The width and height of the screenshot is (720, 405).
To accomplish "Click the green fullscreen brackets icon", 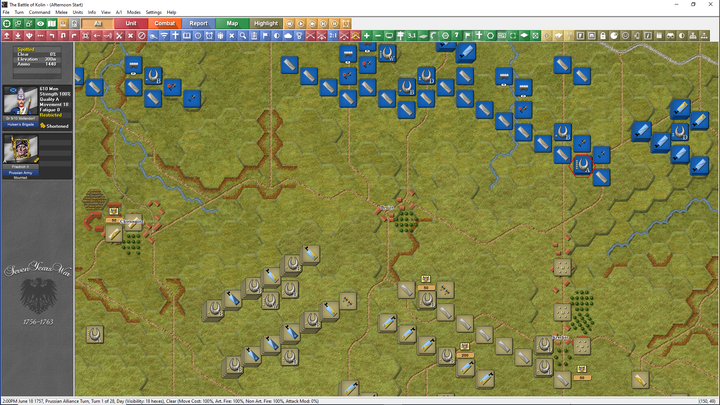I will pyautogui.click(x=513, y=35).
